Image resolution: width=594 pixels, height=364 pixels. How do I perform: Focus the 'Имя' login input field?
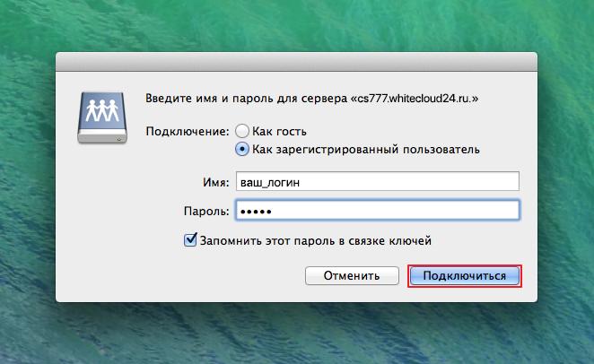coord(378,182)
